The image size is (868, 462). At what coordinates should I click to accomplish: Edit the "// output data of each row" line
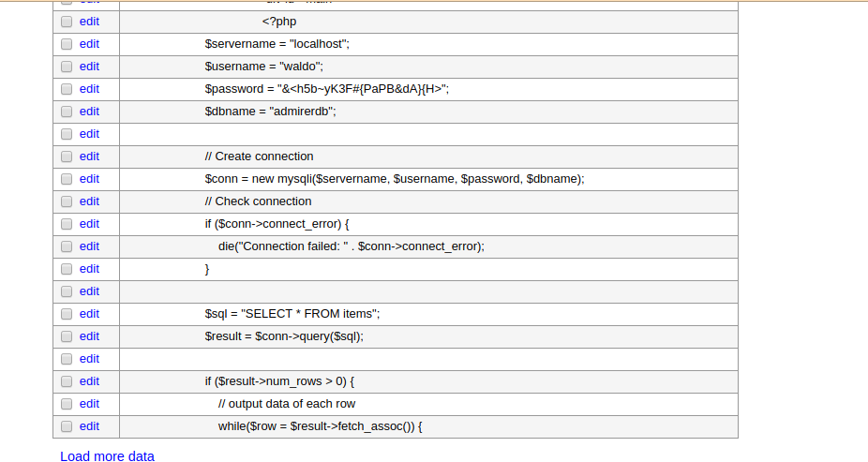(x=89, y=404)
